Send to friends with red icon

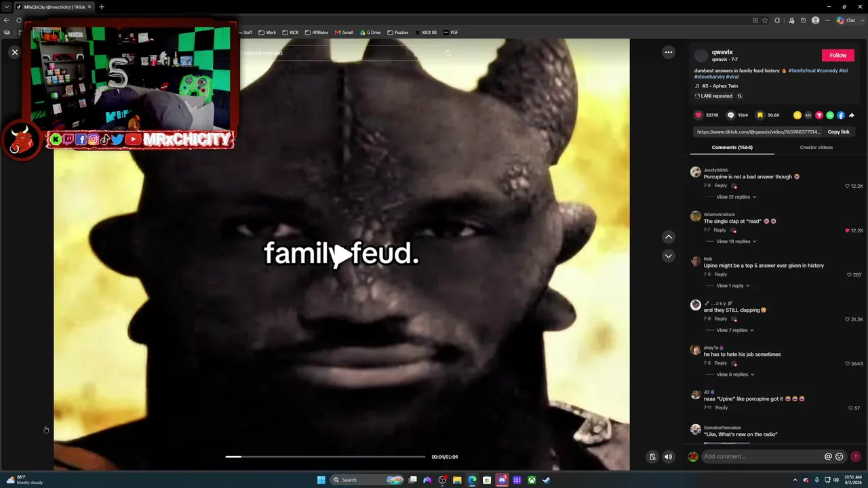819,115
